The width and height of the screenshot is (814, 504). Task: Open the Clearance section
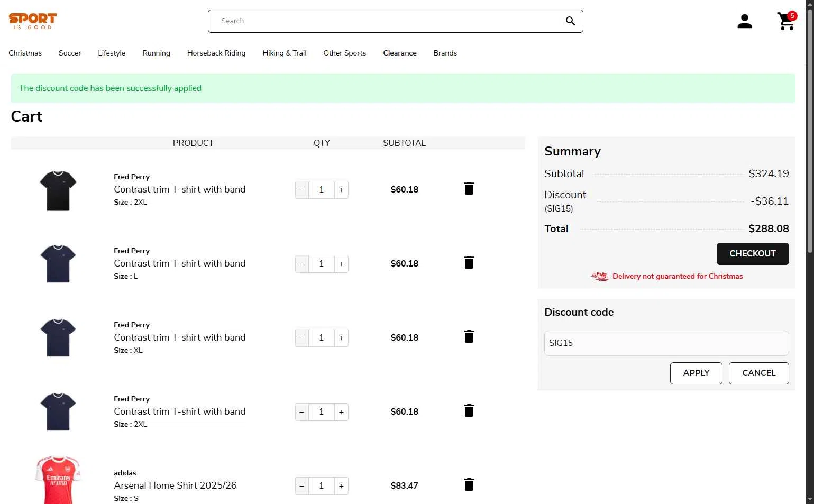click(x=400, y=53)
